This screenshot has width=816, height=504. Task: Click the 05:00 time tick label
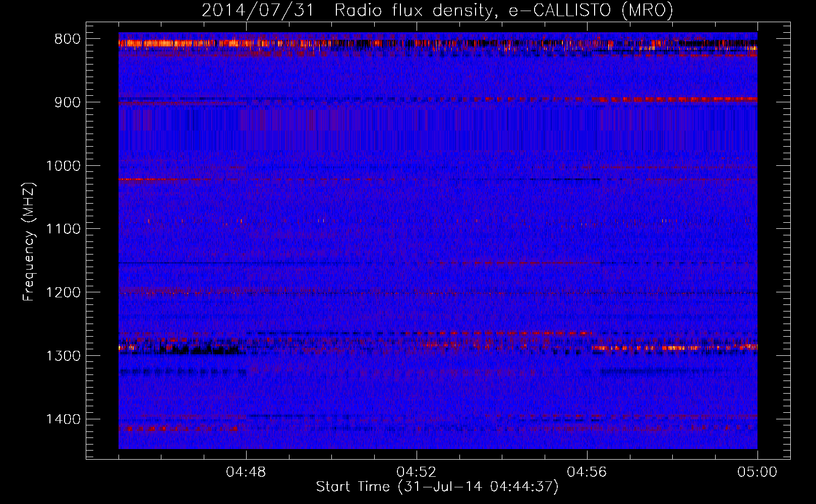tap(757, 472)
